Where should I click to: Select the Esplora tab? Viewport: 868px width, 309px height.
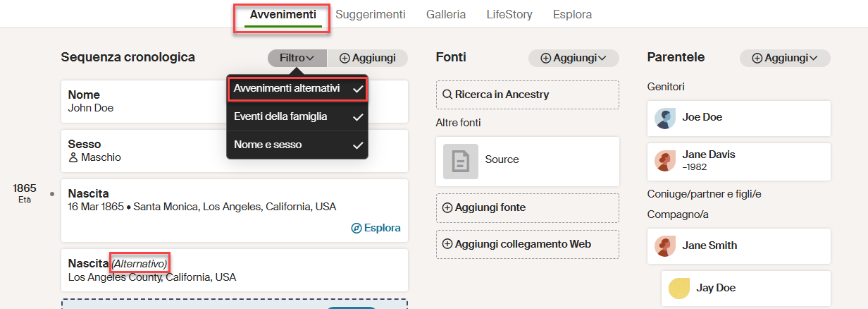coord(572,14)
